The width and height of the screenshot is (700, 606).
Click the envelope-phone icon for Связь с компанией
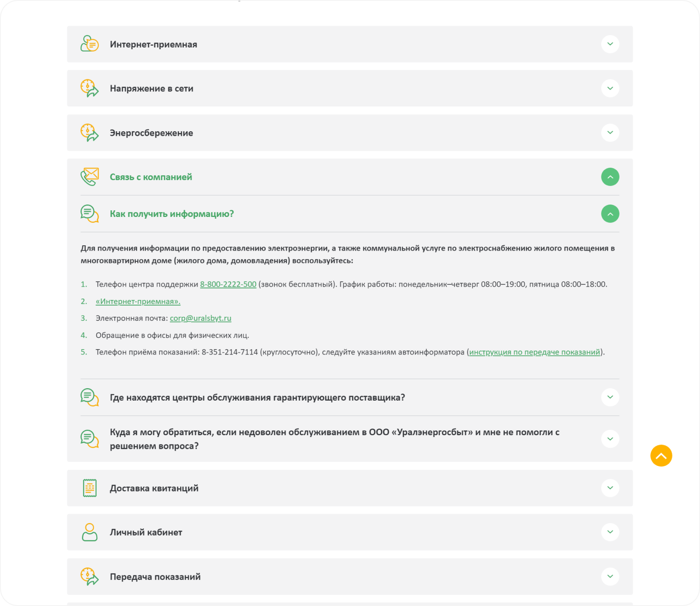tap(90, 177)
